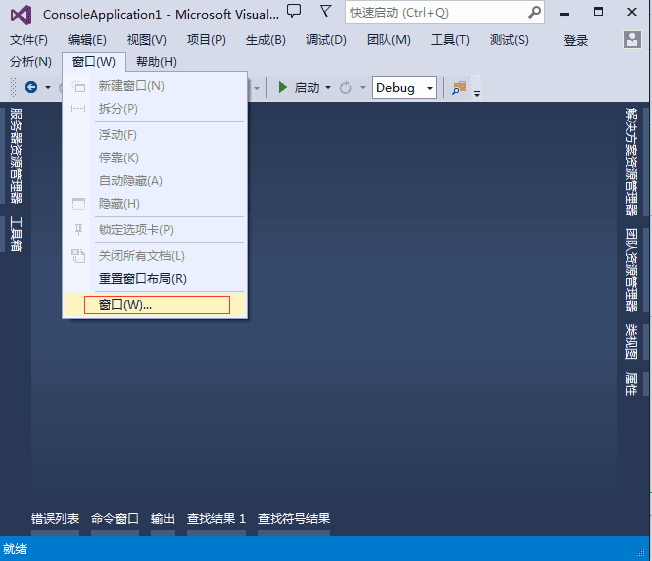Open the 项目(P) menu

(206, 40)
